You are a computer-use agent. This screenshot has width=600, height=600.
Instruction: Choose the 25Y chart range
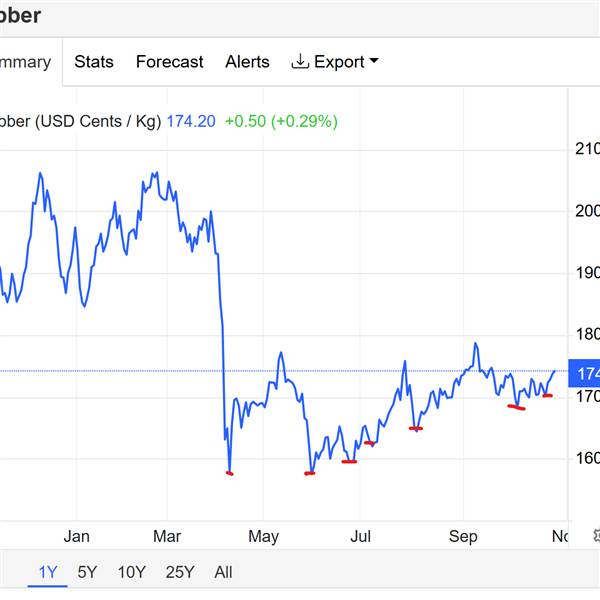pyautogui.click(x=180, y=572)
